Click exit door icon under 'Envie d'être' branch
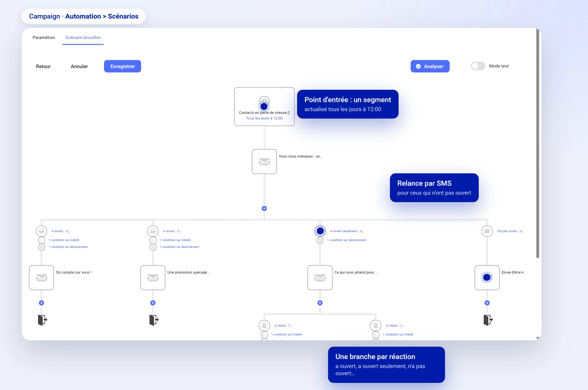Viewport: 588px width, 390px height. pos(488,320)
